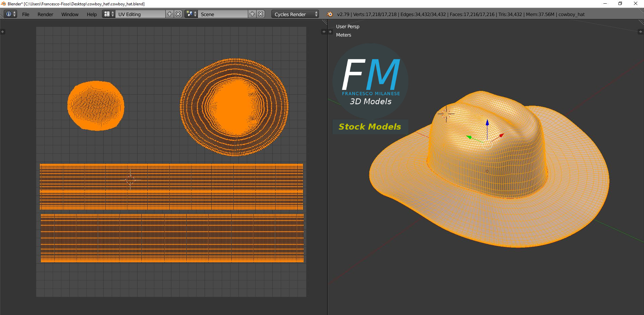Click the blue Z-axis manipulator arrow
644x315 pixels.
pos(487,123)
